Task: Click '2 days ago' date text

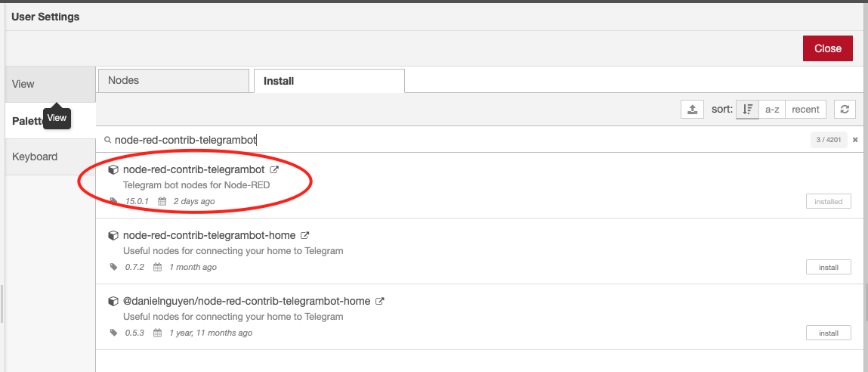Action: coord(193,201)
